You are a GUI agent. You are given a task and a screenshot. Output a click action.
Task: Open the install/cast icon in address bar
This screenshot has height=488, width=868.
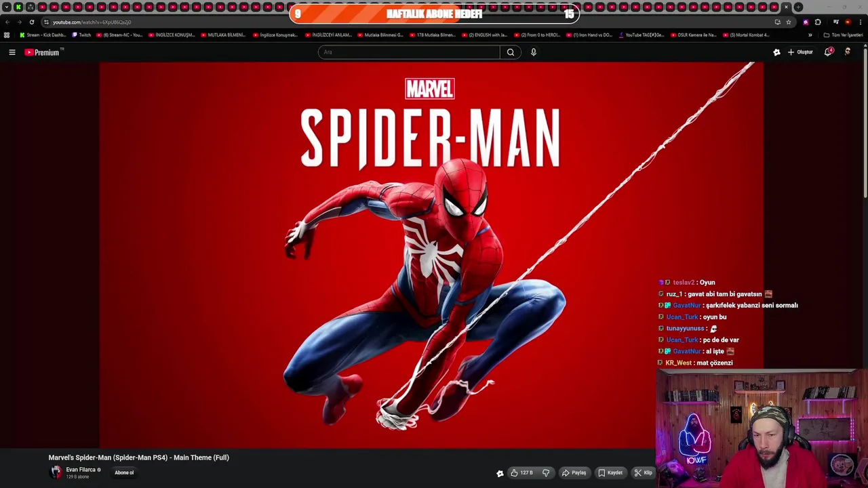click(777, 22)
